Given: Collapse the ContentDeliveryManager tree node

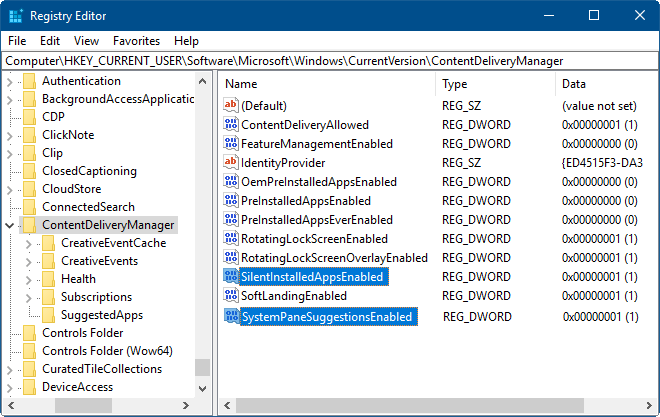Looking at the screenshot, I should [x=10, y=225].
